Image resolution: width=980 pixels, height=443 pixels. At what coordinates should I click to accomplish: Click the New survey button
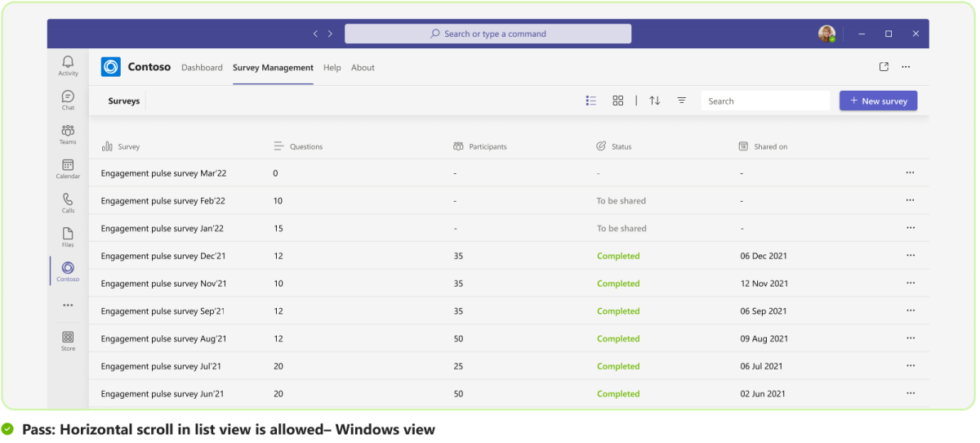879,101
